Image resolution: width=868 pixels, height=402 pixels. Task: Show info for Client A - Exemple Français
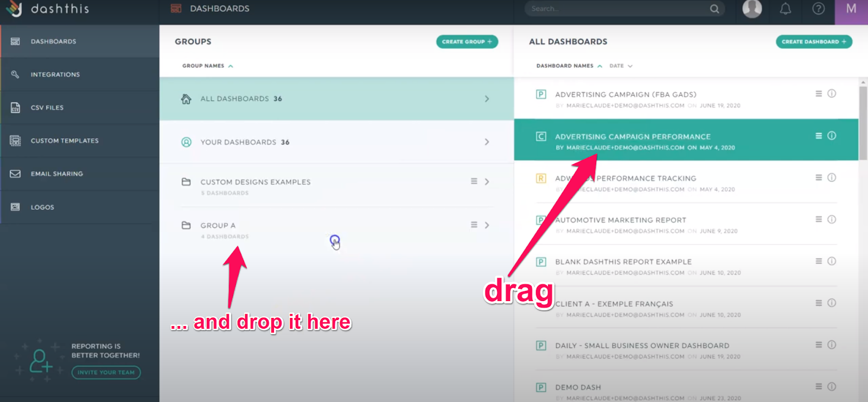point(832,303)
